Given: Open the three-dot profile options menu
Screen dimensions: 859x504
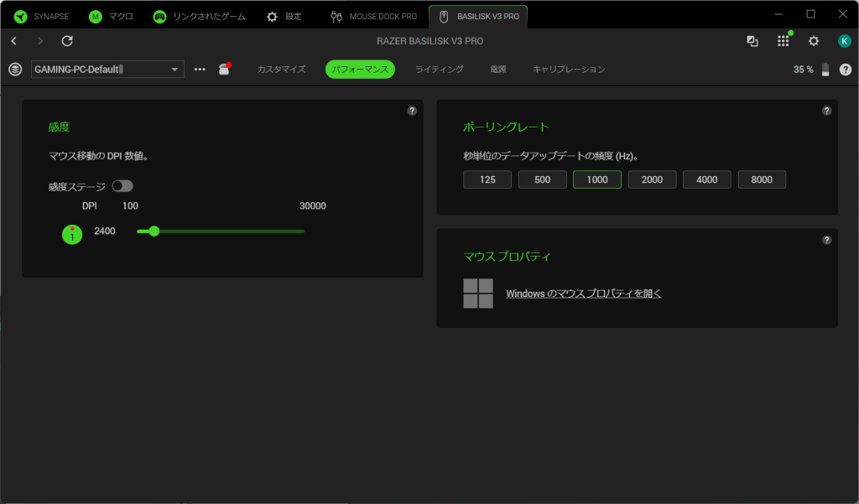Looking at the screenshot, I should tap(200, 70).
